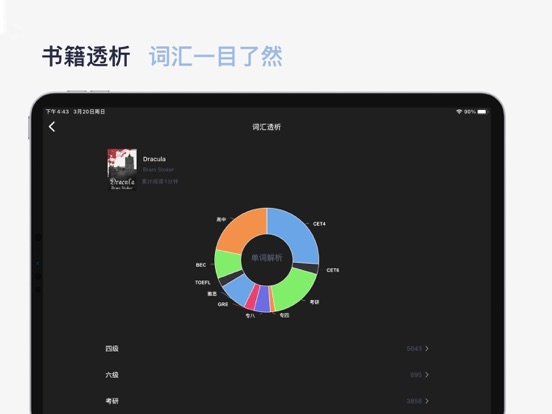Expand the chevron on the 六级 row

point(427,375)
